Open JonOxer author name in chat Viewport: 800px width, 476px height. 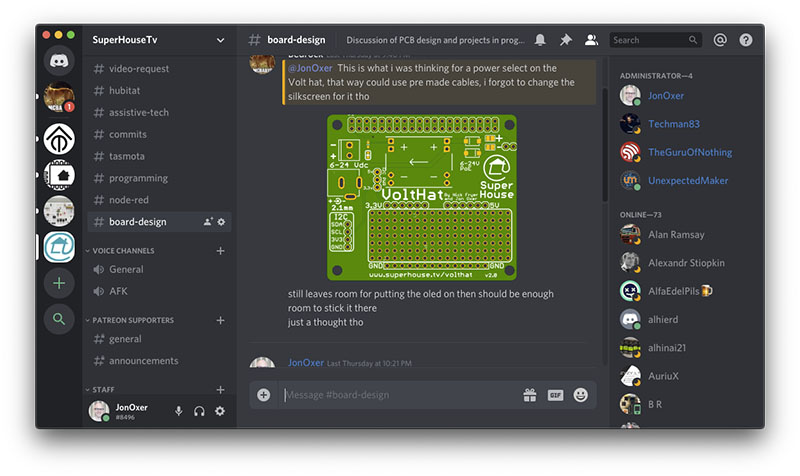point(306,363)
